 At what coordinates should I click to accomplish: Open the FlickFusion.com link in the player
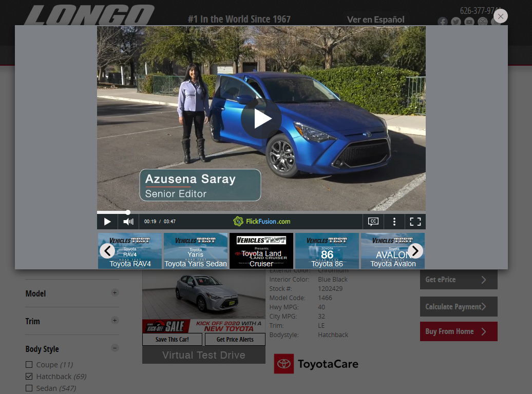261,222
